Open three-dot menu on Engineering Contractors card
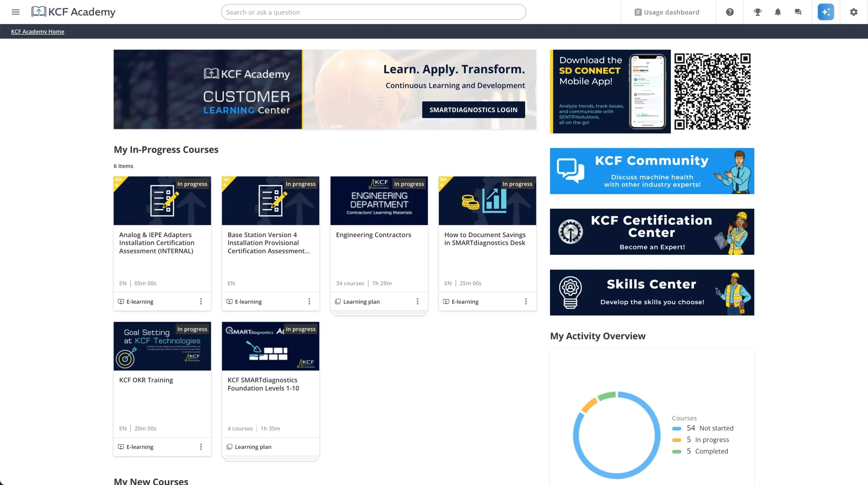The height and width of the screenshot is (485, 868). 417,302
